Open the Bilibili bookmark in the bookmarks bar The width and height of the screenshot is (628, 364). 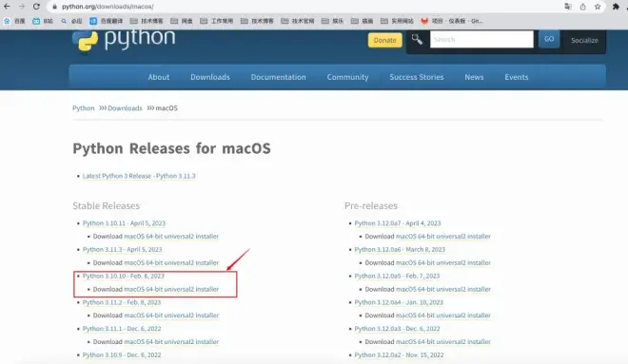point(43,21)
